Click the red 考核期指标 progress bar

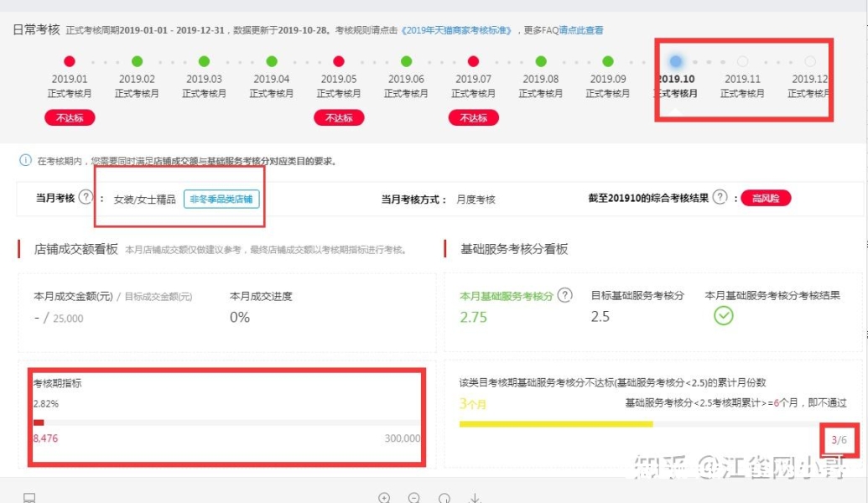39,423
